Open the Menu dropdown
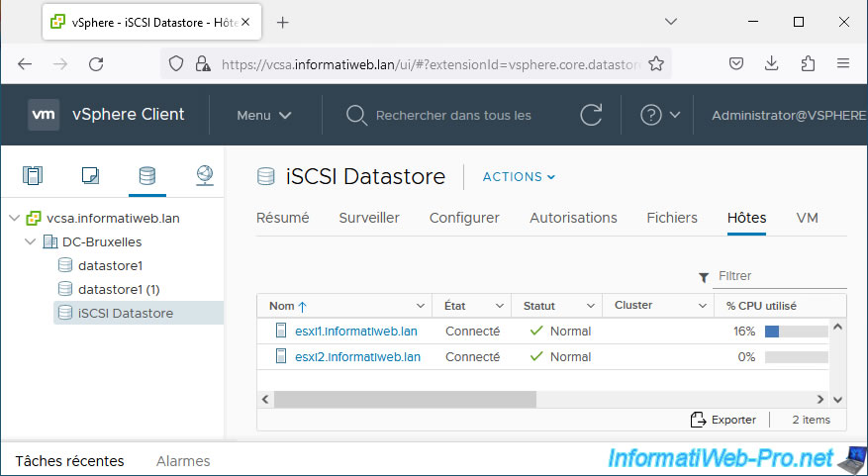Viewport: 868px width, 476px height. (x=264, y=115)
